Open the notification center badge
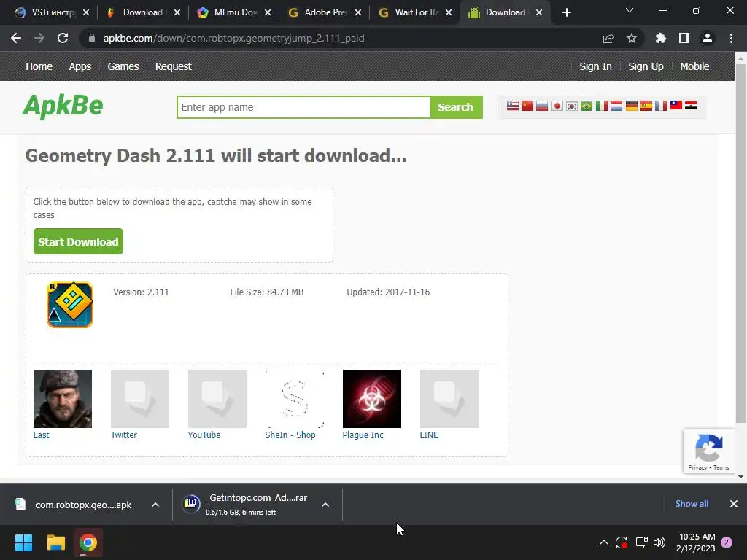Image resolution: width=747 pixels, height=560 pixels. point(727,542)
